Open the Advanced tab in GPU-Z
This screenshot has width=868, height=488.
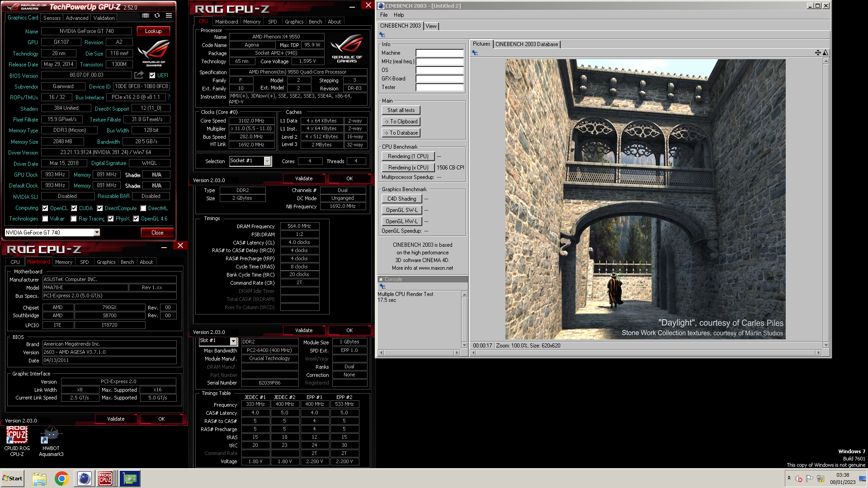pyautogui.click(x=77, y=18)
